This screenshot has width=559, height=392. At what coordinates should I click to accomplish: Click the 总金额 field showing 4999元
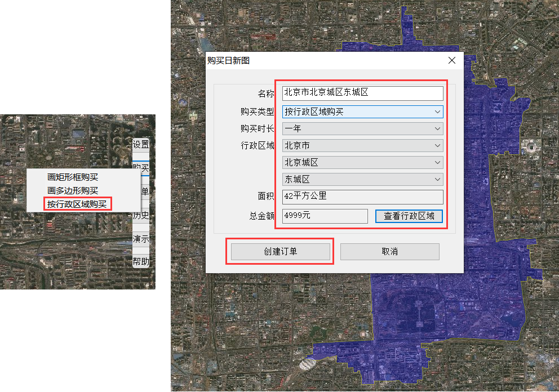pos(325,216)
